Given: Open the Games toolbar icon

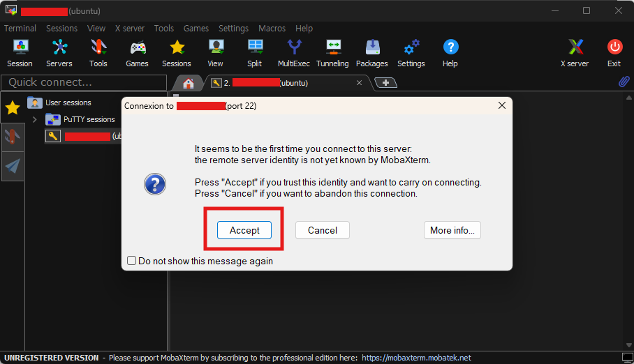Looking at the screenshot, I should 137,53.
